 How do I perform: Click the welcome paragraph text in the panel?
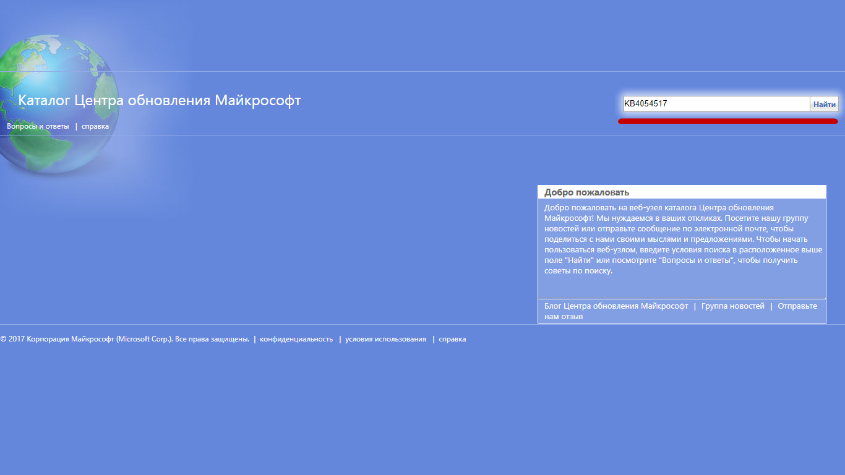[683, 239]
